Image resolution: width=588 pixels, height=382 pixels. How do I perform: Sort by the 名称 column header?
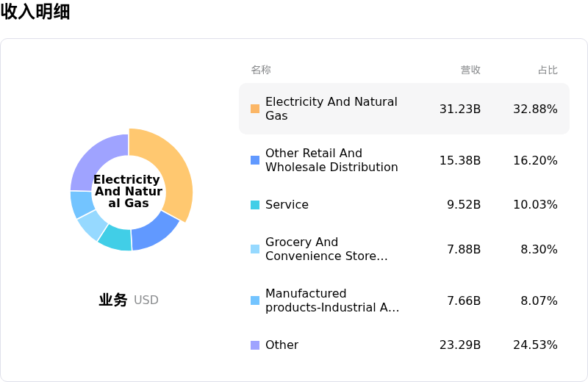point(261,70)
